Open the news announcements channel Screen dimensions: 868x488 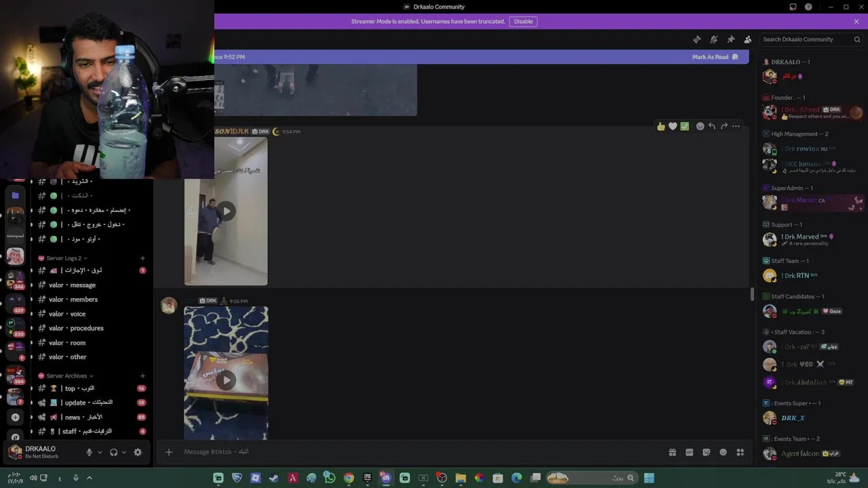pos(92,417)
